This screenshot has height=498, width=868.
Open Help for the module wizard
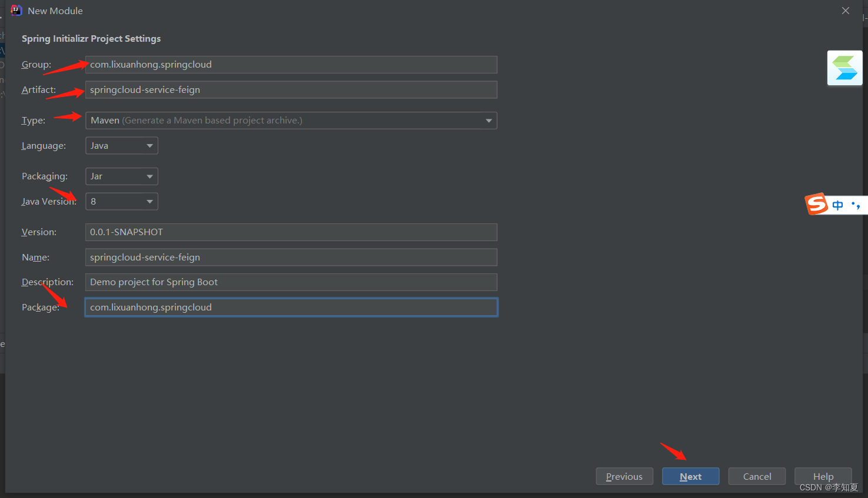click(x=823, y=476)
